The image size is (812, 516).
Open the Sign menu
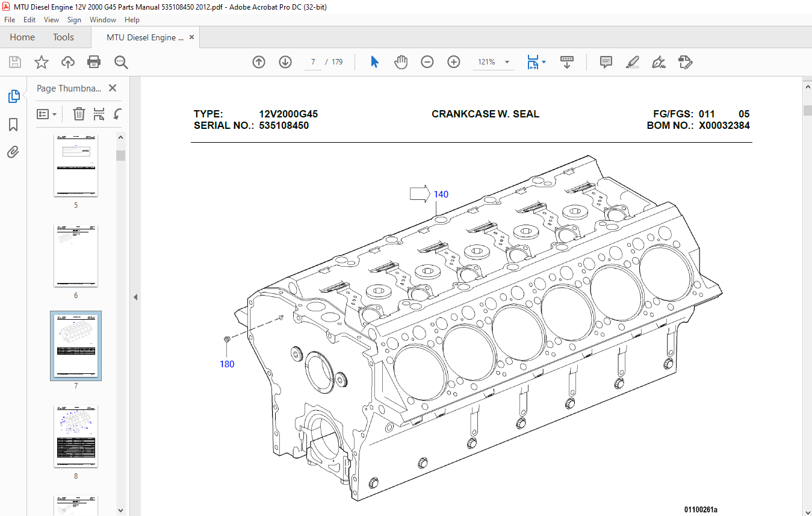74,20
